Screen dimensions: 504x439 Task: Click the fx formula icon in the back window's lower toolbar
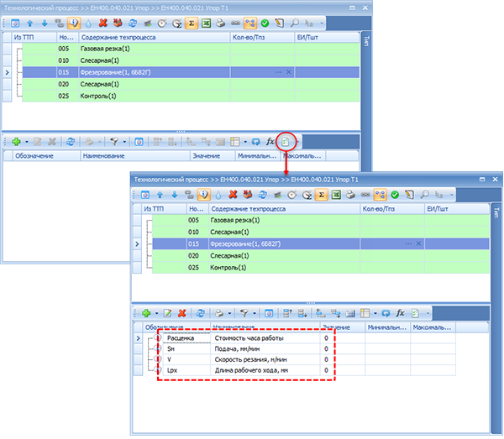pyautogui.click(x=270, y=142)
